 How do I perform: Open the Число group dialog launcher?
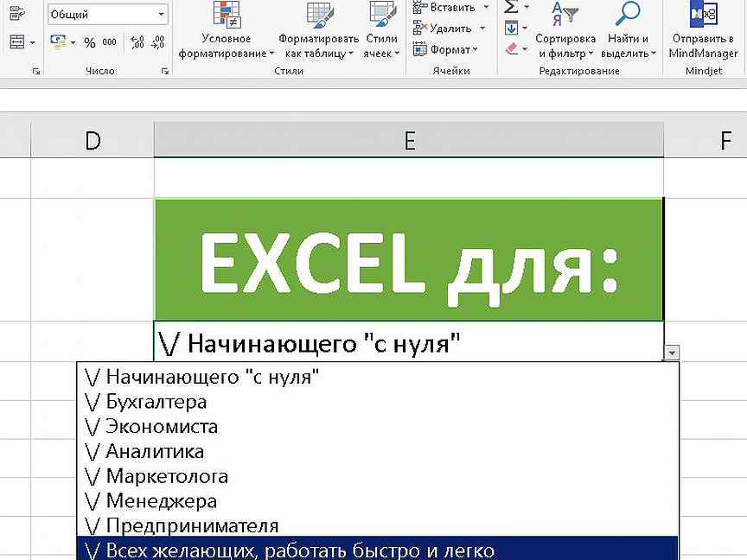(x=165, y=71)
